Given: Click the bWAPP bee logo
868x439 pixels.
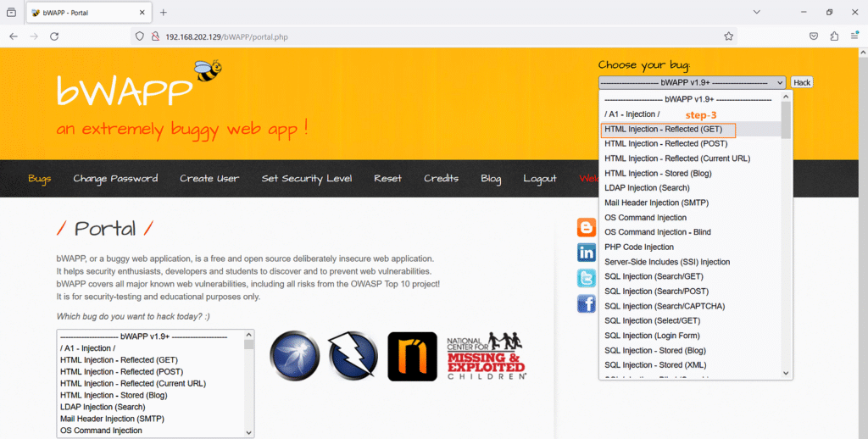Looking at the screenshot, I should point(209,71).
